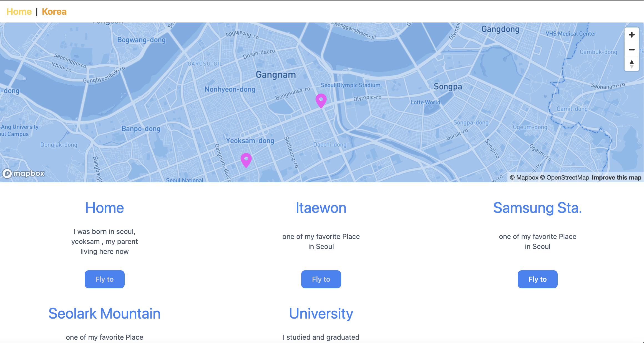This screenshot has width=644, height=343.
Task: Open the Home navigation link
Action: click(19, 11)
